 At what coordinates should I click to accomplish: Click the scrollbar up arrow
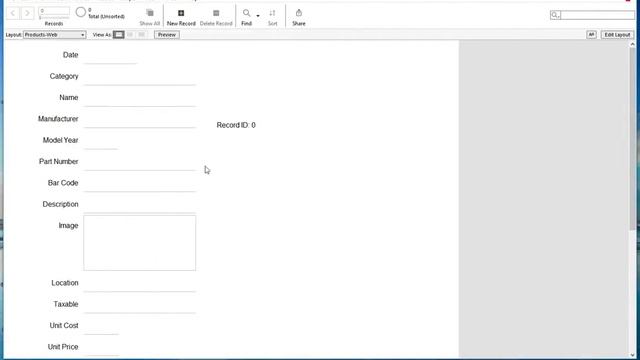(x=632, y=44)
